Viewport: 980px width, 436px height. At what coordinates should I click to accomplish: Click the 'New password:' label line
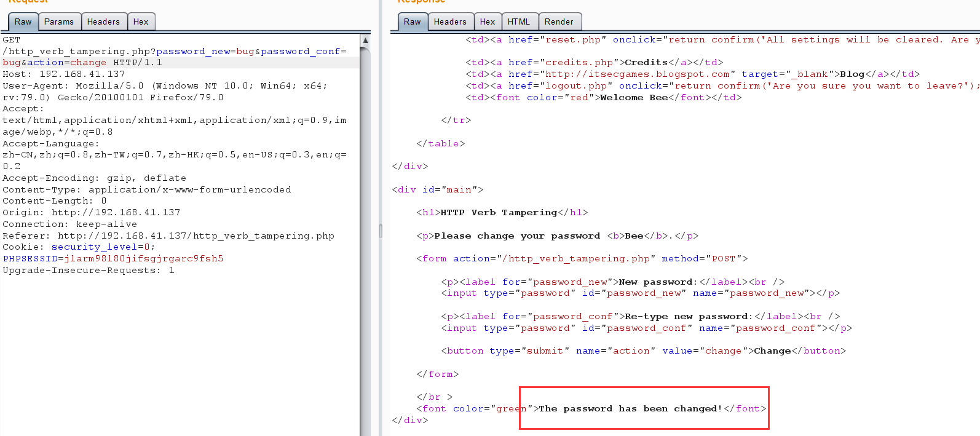613,282
